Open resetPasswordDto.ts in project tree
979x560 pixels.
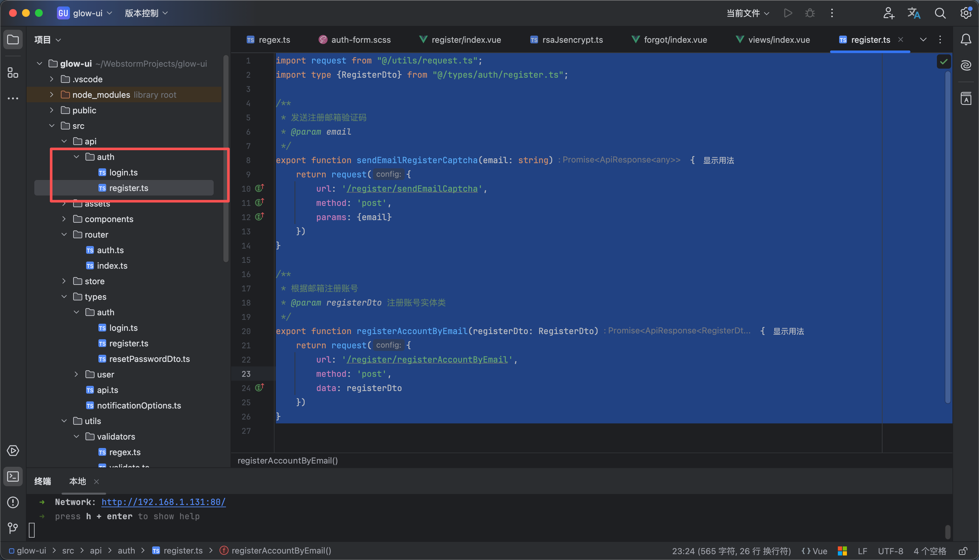point(149,359)
